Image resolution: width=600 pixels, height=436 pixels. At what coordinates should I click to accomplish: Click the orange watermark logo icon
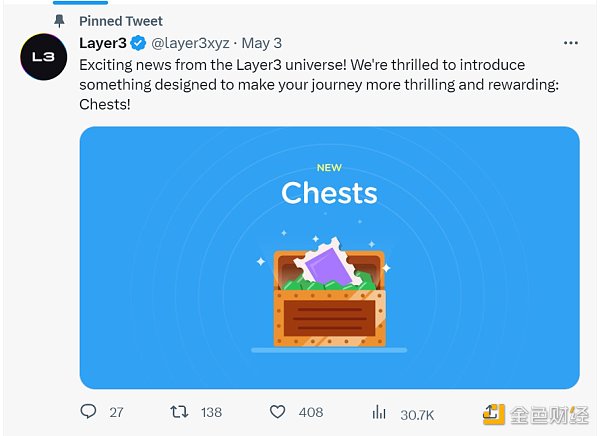click(493, 413)
